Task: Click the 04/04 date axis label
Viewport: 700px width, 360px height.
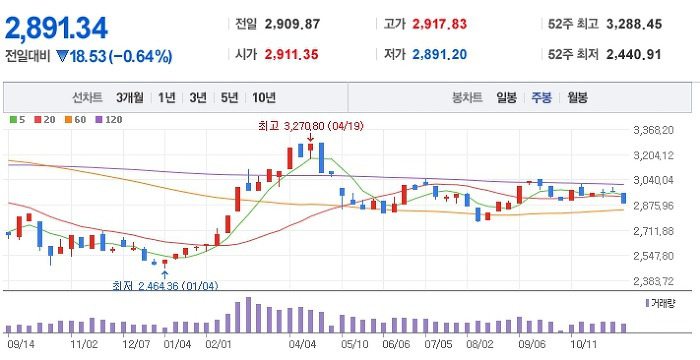Action: [x=302, y=345]
